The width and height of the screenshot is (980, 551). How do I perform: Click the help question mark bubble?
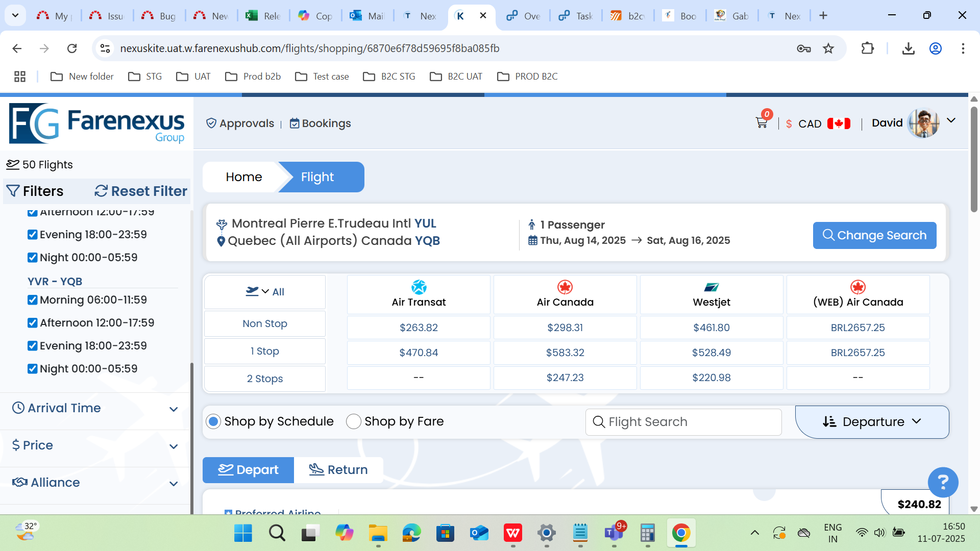coord(943,482)
